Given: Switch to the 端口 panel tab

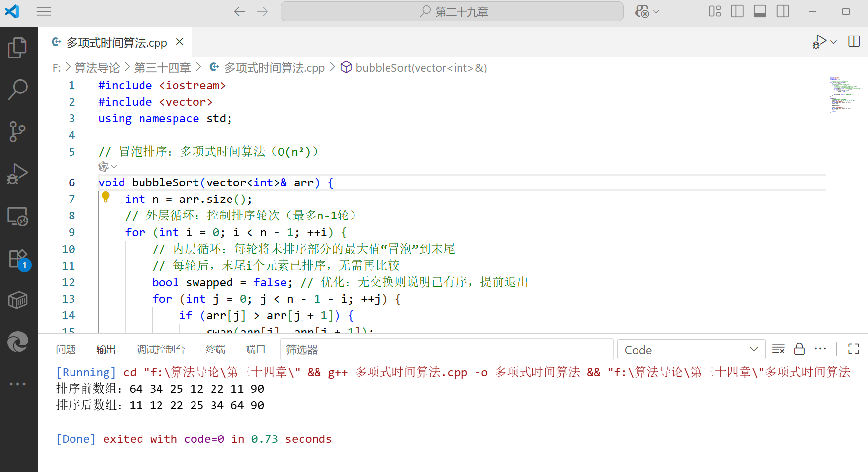Looking at the screenshot, I should (256, 349).
